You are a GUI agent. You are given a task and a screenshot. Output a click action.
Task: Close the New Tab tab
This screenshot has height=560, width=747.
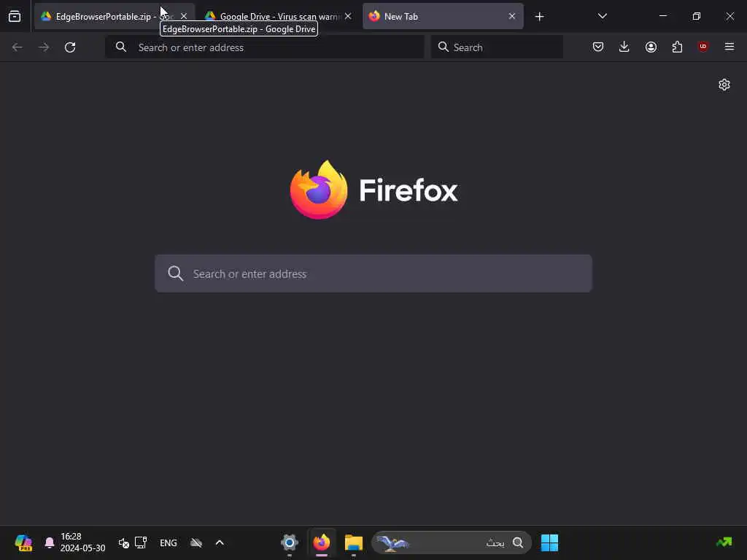pos(512,16)
